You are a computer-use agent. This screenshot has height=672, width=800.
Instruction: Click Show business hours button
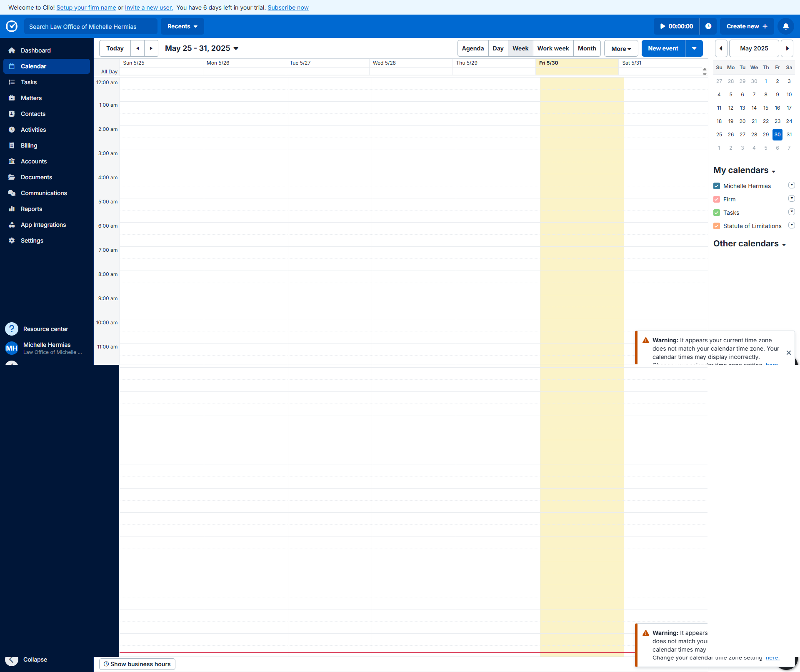click(x=137, y=664)
